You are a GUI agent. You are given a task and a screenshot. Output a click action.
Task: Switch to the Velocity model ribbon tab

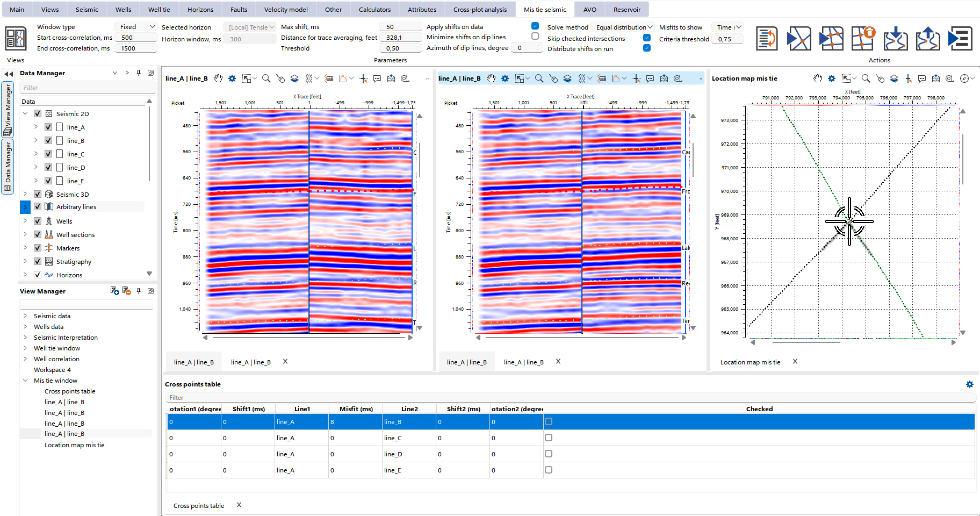(x=286, y=10)
